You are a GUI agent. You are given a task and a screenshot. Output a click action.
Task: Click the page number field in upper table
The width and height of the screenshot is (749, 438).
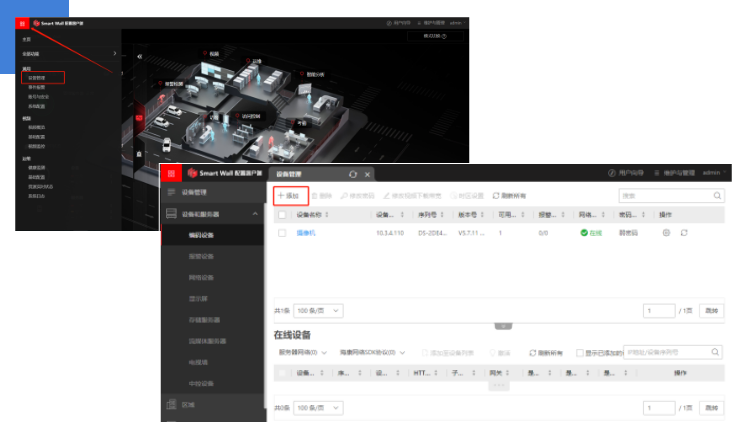659,311
